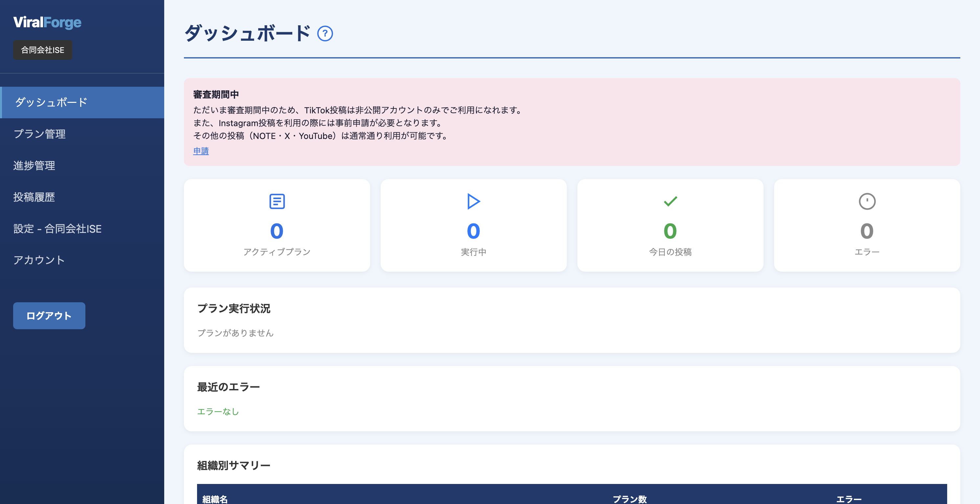Click the 合同会社ISE organization badge
This screenshot has height=504, width=980.
(42, 50)
